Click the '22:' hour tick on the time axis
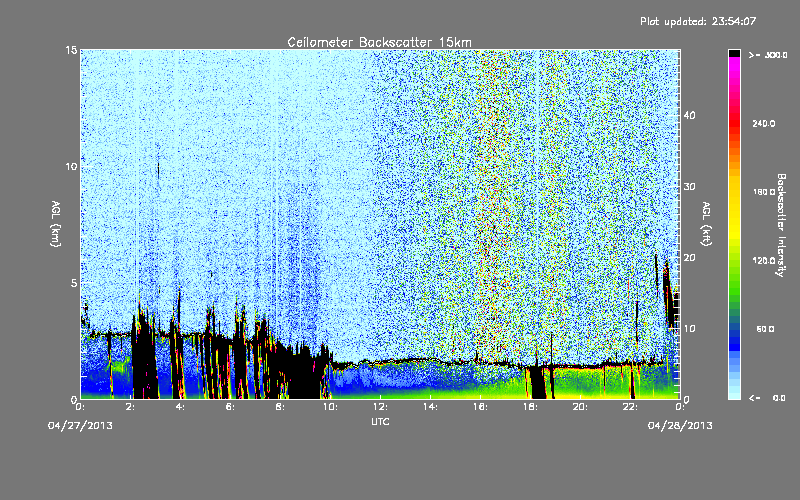Image resolution: width=800 pixels, height=500 pixels. click(x=630, y=407)
